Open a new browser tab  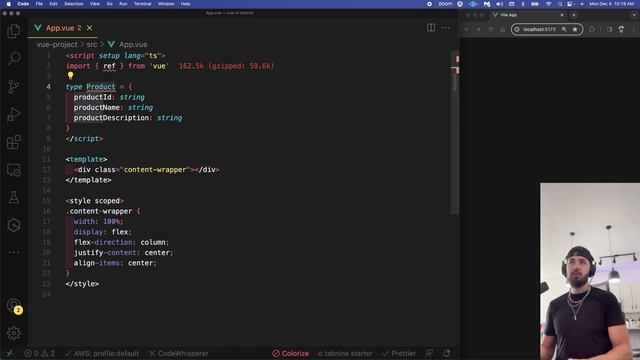click(x=573, y=15)
